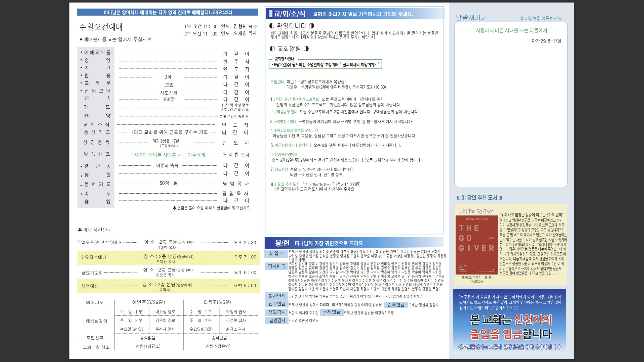Select the heading '주일오전예배'
Viewport: 644px width, 362px height.
pyautogui.click(x=101, y=27)
